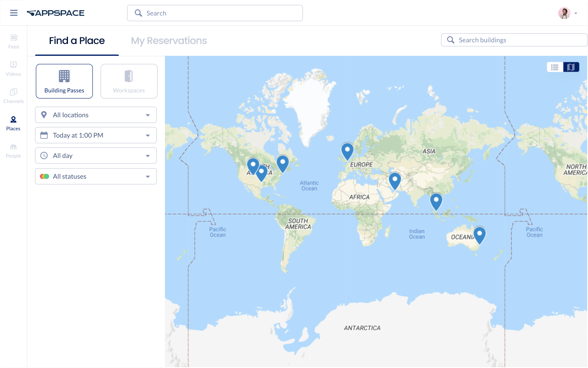Select the Workspaces option

click(x=129, y=81)
